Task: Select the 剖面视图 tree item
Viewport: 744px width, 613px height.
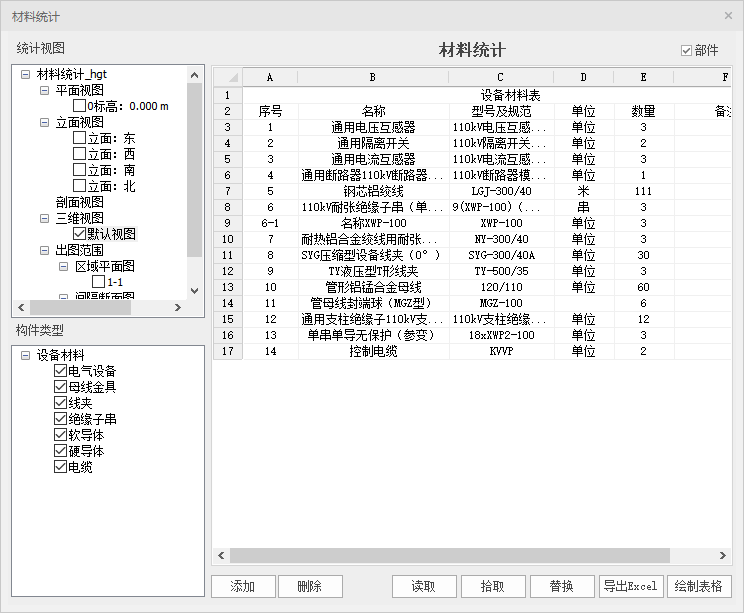Action: tap(79, 202)
